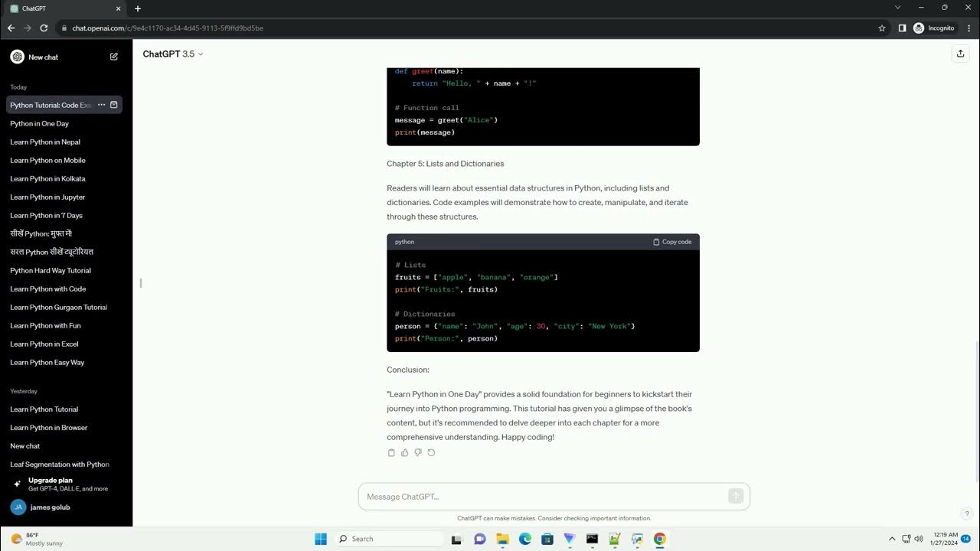Open the Learn Python in Excel chat
Viewport: 980px width, 551px height.
[x=64, y=344]
